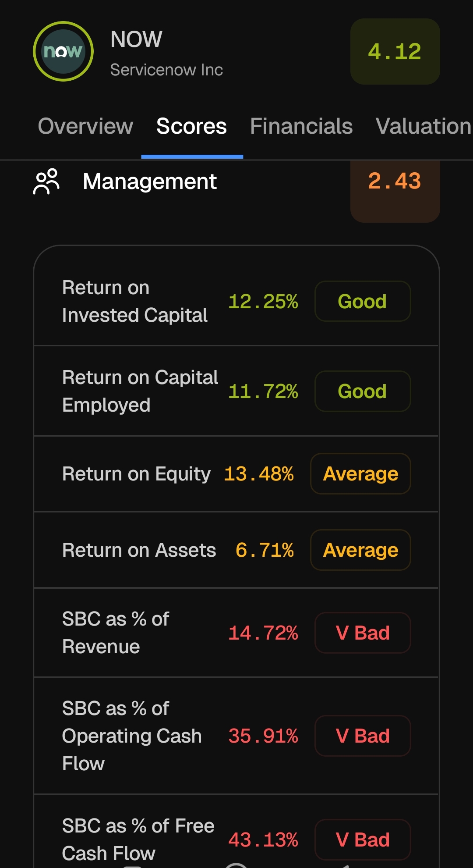Tap V Bad badge for SBC of Free Cash Flow

(x=363, y=840)
